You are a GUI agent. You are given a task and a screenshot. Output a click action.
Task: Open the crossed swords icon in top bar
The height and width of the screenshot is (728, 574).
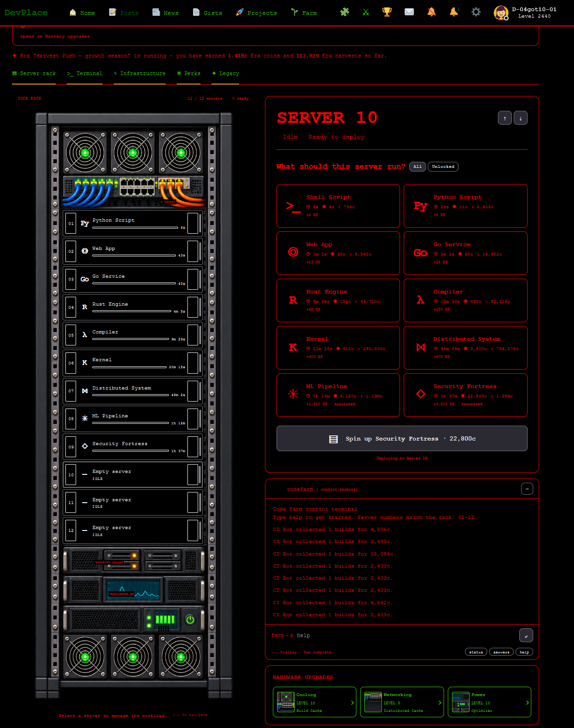(366, 12)
